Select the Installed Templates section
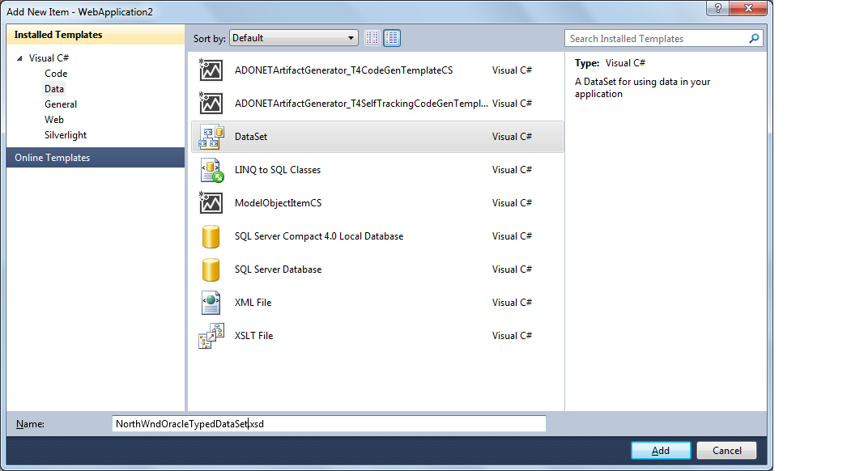 click(x=57, y=35)
